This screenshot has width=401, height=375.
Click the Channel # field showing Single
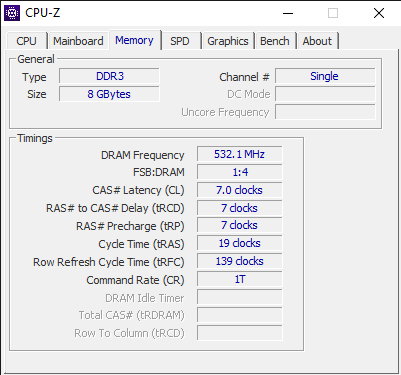(x=325, y=76)
